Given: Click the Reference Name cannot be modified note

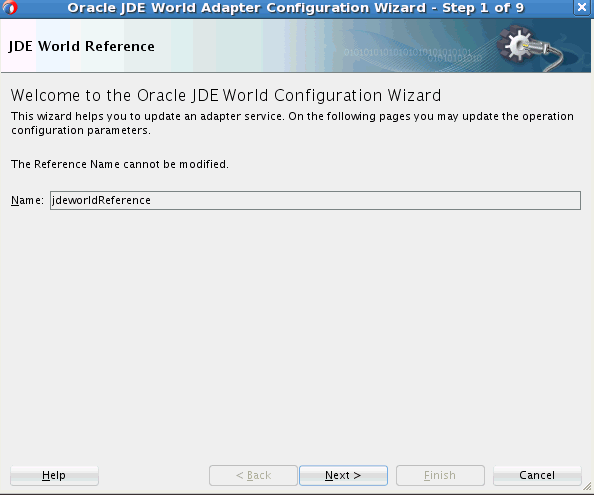Looking at the screenshot, I should (x=120, y=164).
